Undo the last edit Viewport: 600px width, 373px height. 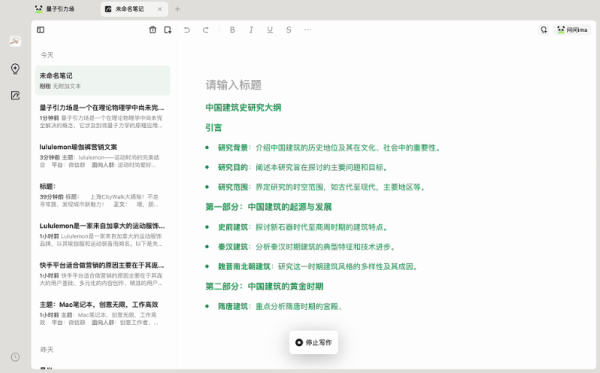click(x=187, y=30)
